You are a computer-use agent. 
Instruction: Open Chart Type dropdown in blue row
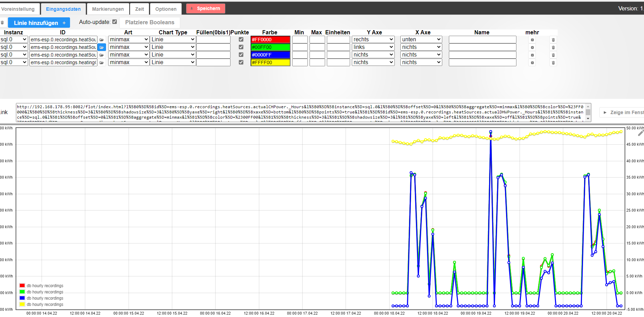tap(173, 55)
